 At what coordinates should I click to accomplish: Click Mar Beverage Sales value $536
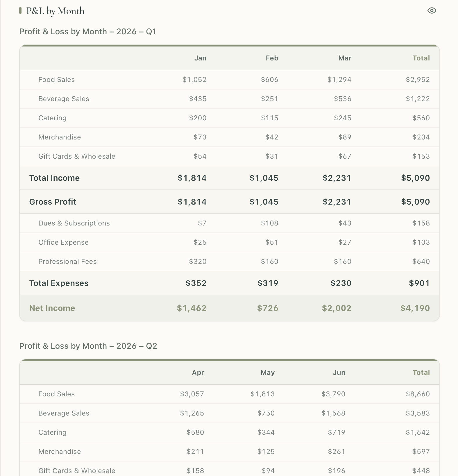coord(342,99)
